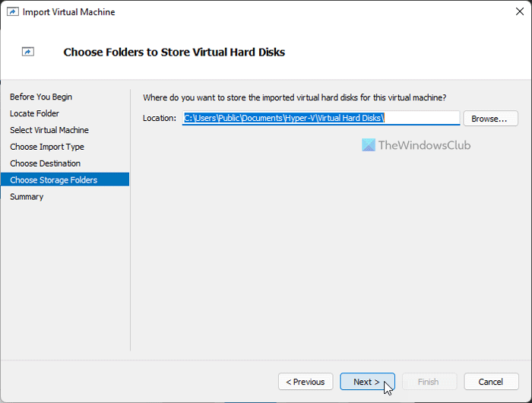The height and width of the screenshot is (403, 532).
Task: Click the disabled Finish button
Action: [429, 382]
